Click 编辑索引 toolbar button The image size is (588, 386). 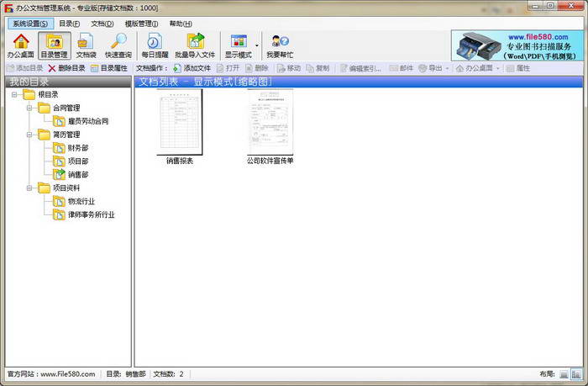(x=360, y=68)
